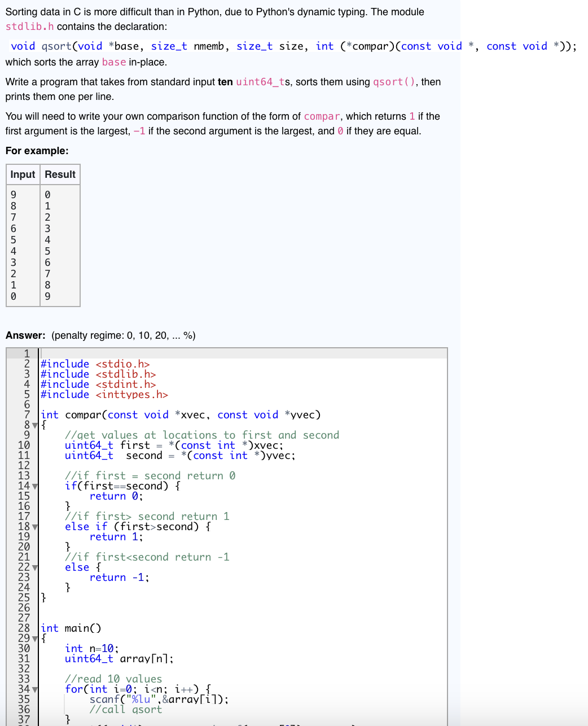
Task: Click the 'compar' code word in the description
Action: pyautogui.click(x=322, y=116)
